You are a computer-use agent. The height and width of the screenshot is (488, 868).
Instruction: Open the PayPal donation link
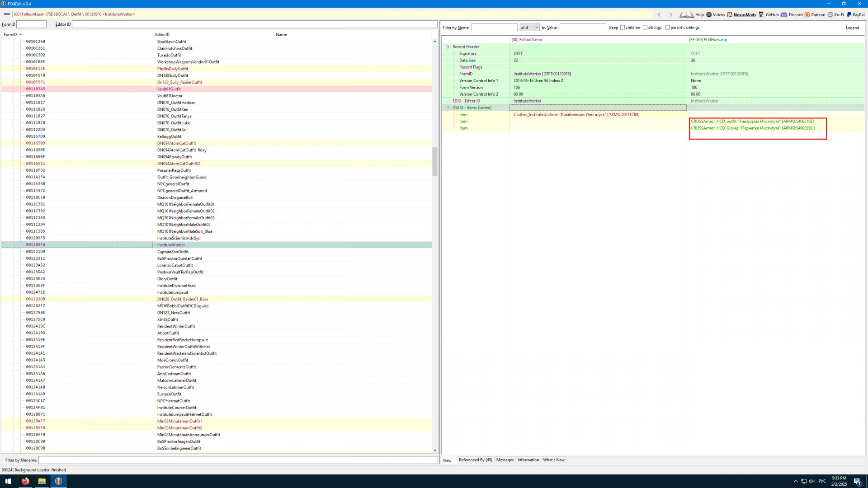[856, 14]
